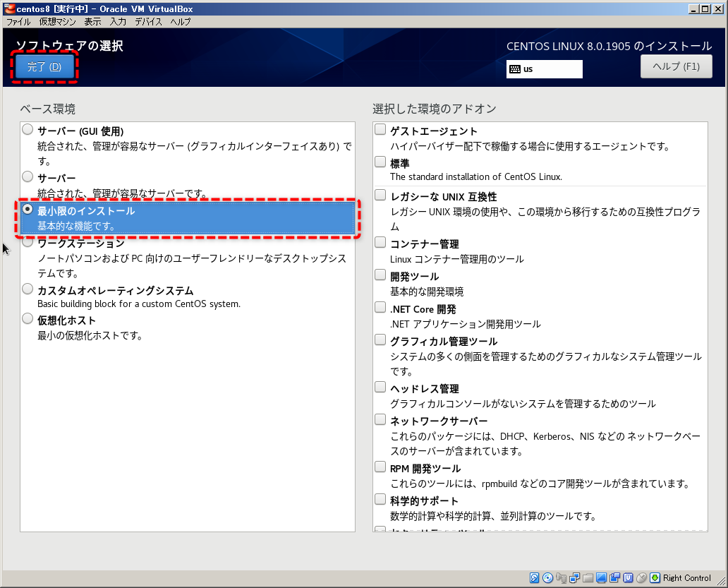728x588 pixels.
Task: Choose the ワークステーション base environment
Action: (27, 241)
